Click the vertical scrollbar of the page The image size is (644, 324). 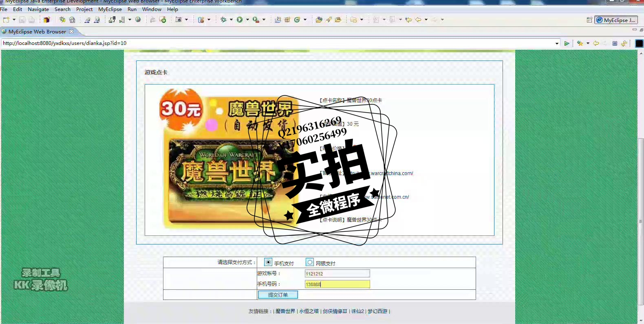pos(641,222)
